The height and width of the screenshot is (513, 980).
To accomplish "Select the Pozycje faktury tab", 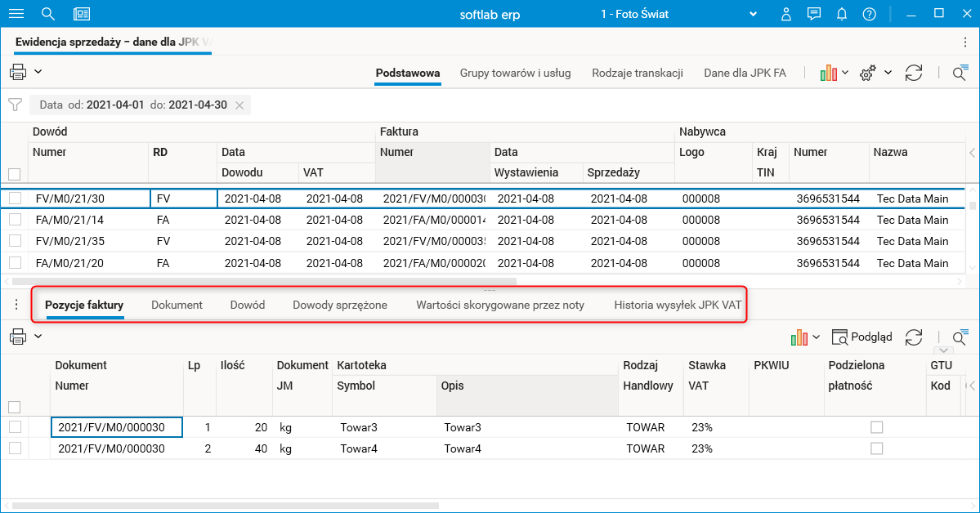I will [x=84, y=305].
